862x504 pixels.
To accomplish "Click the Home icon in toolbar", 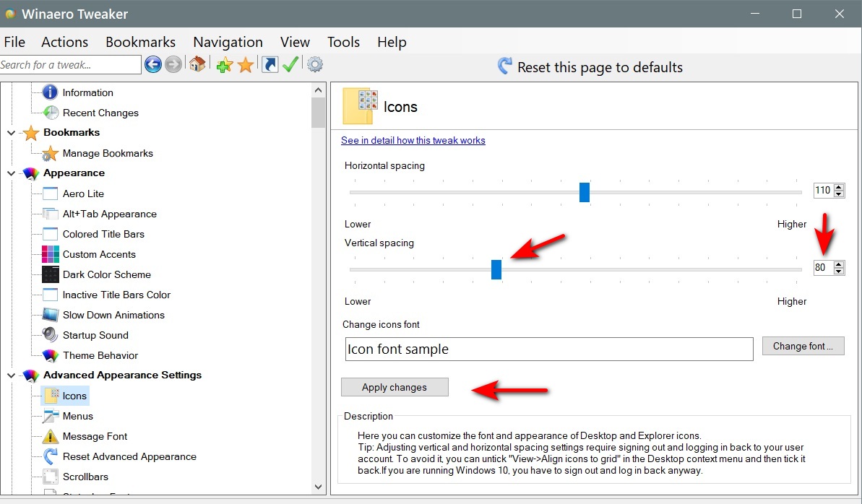I will [x=197, y=65].
